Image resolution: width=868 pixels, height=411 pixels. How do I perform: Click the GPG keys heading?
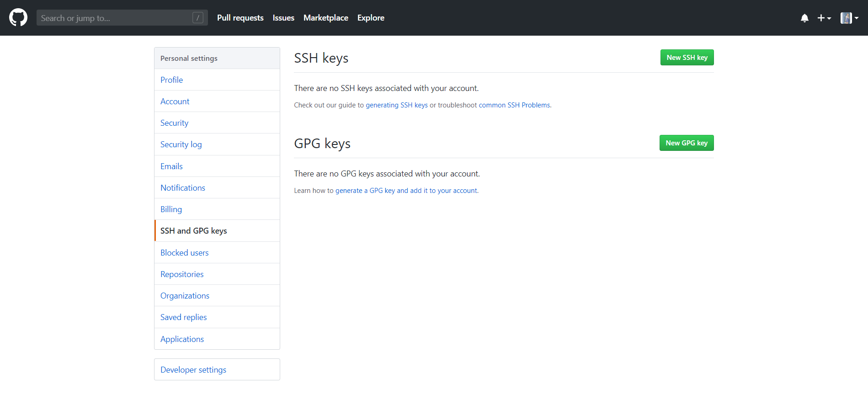point(322,144)
